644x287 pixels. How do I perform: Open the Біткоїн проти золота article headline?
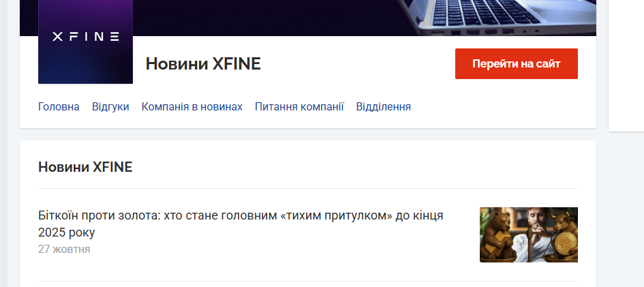click(241, 224)
